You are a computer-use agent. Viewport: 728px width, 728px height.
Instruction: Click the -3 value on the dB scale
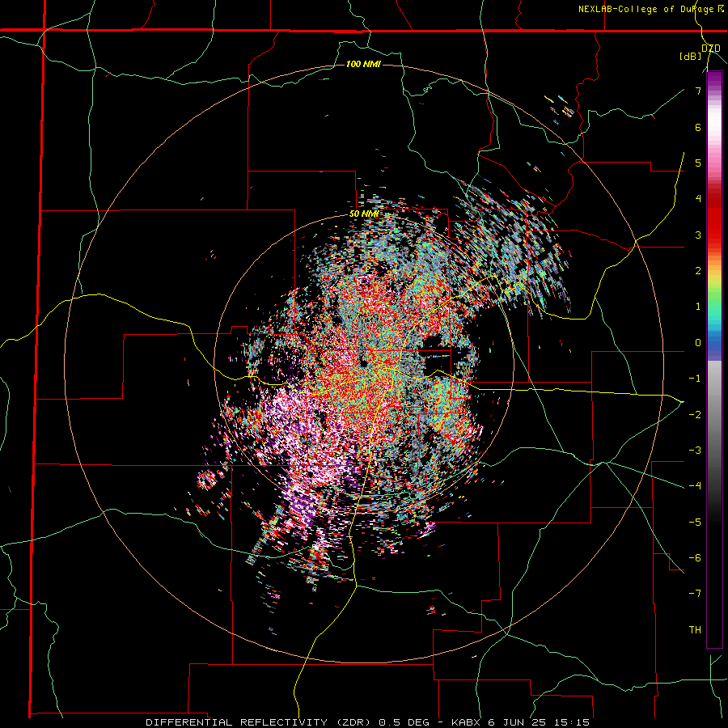pyautogui.click(x=695, y=451)
